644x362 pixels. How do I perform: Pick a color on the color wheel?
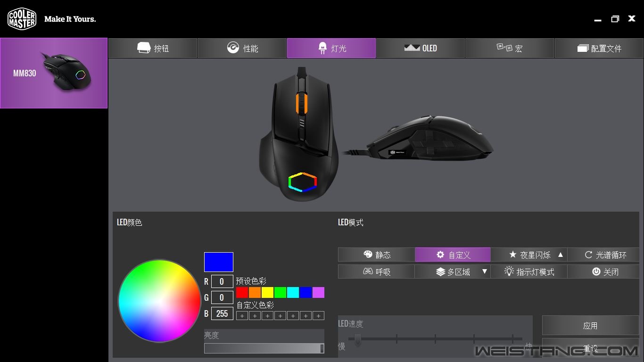pyautogui.click(x=159, y=301)
